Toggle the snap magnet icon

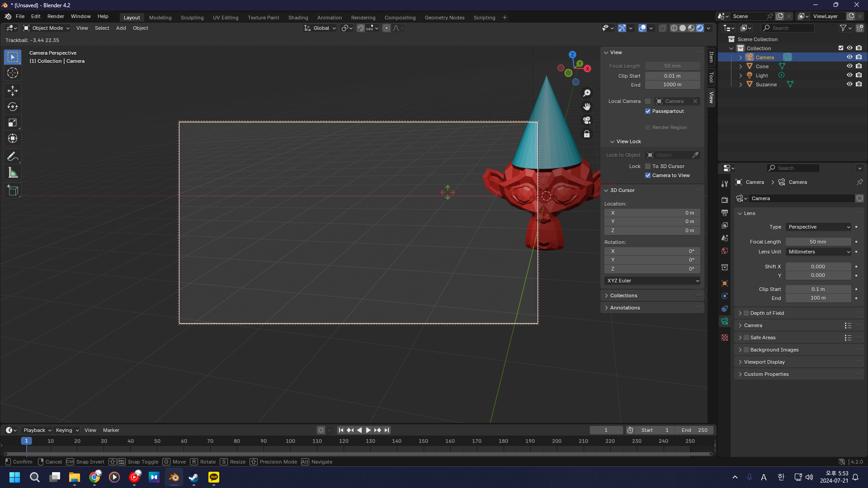[x=361, y=28]
